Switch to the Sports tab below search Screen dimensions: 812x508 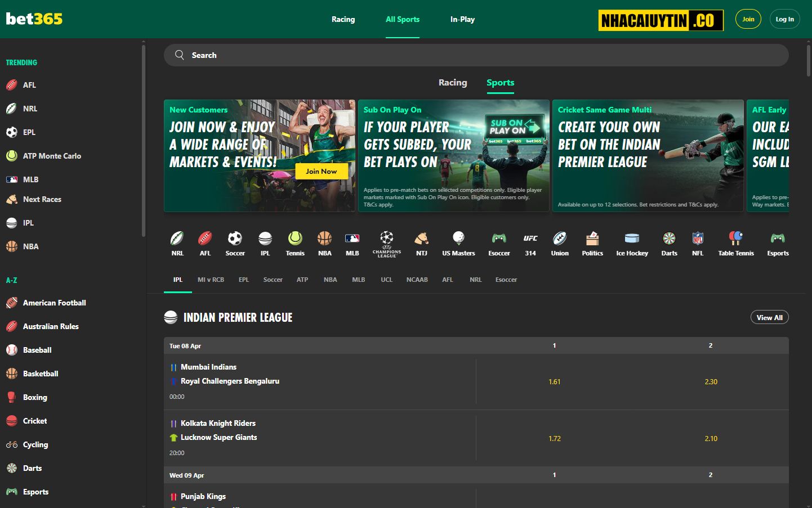coord(500,83)
